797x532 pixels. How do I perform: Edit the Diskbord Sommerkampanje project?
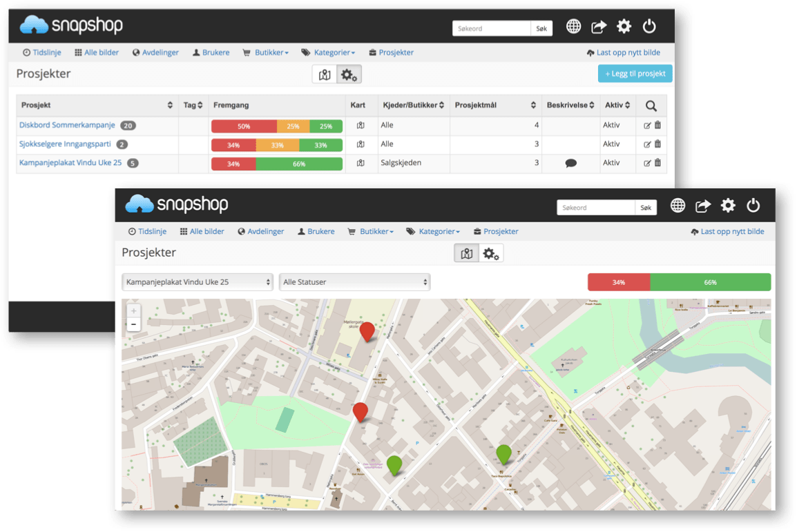tap(647, 126)
